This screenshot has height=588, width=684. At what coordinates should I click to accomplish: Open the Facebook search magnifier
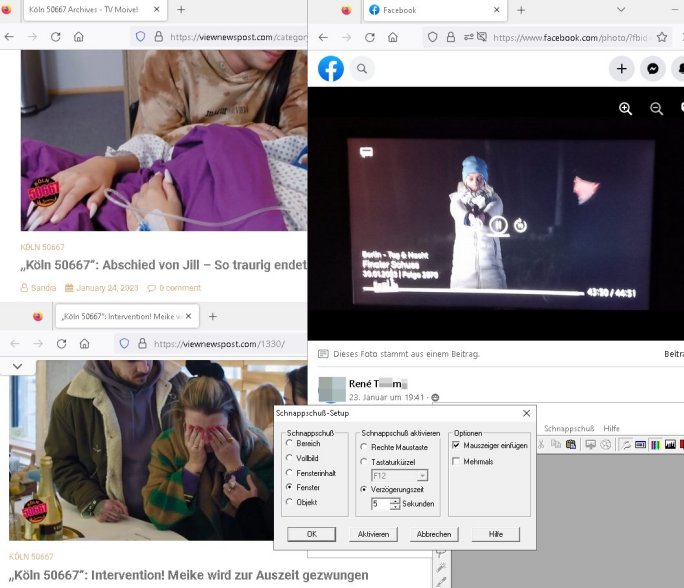click(x=362, y=69)
